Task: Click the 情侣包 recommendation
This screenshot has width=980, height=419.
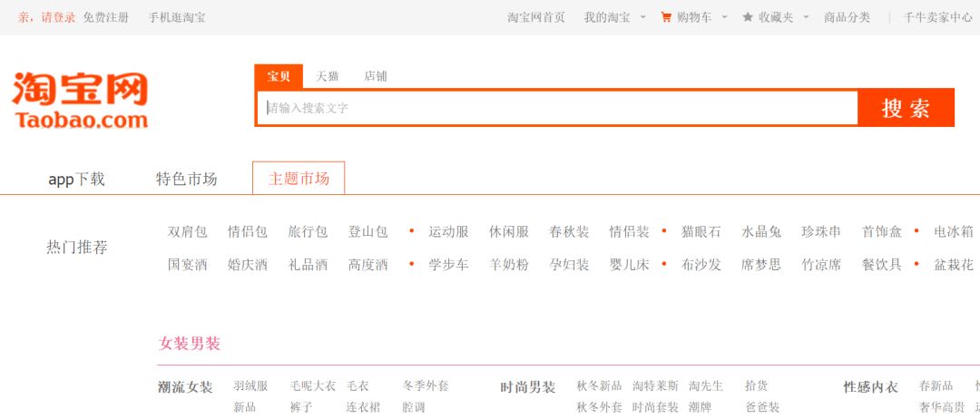Action: pos(248,232)
